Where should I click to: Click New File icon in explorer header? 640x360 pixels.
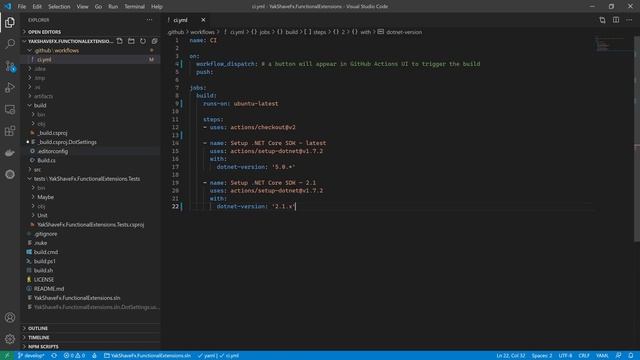(x=120, y=41)
